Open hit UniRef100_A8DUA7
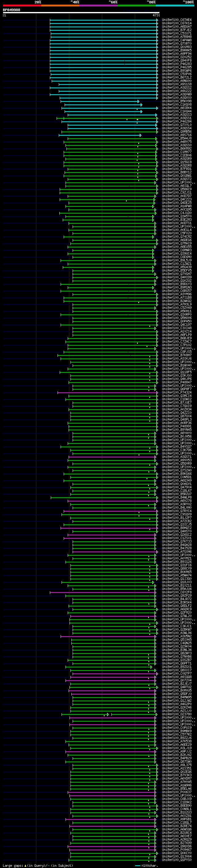This screenshot has width=197, height=868. [177, 26]
